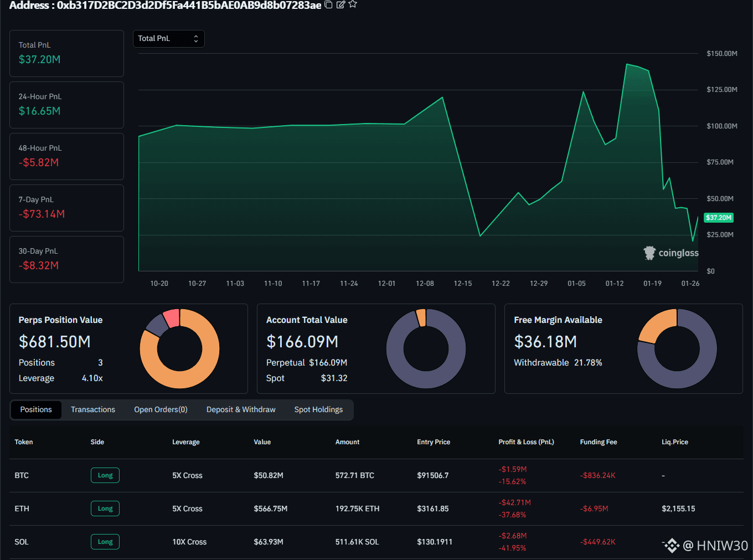
Task: Select the 24-Hour PnL card
Action: click(x=66, y=105)
